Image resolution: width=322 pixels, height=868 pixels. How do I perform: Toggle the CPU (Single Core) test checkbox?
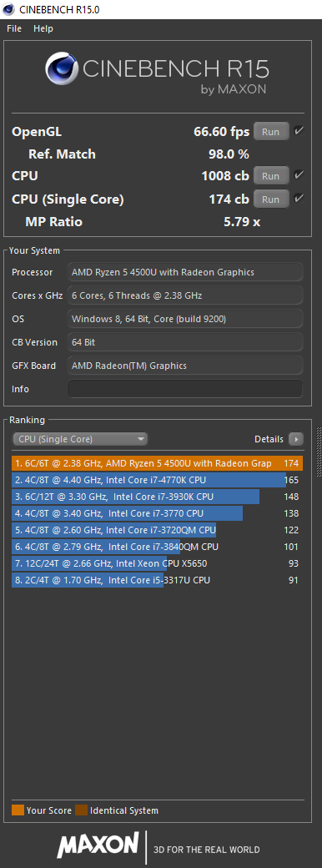pyautogui.click(x=299, y=198)
